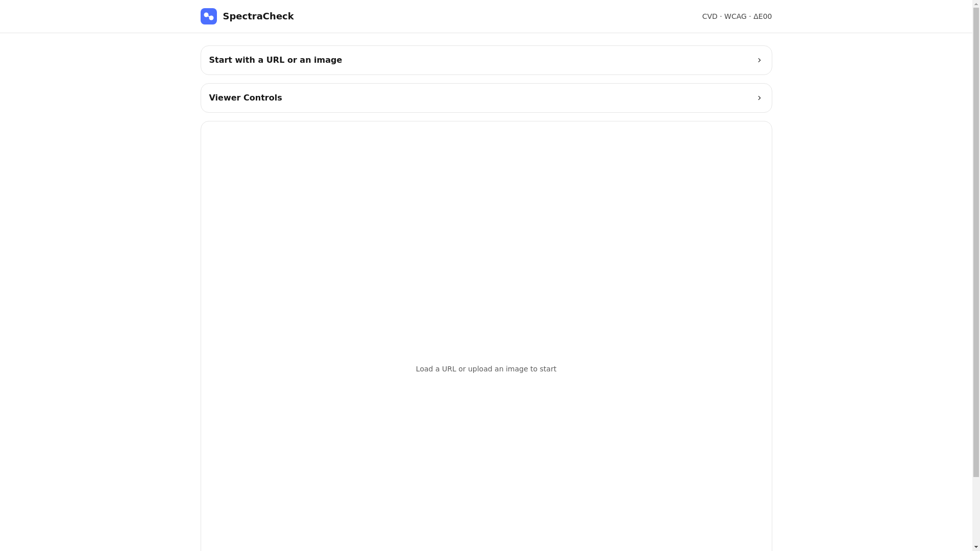Click the 'CVD · WCAG · ΔE00' header text
The image size is (980, 551).
click(737, 16)
